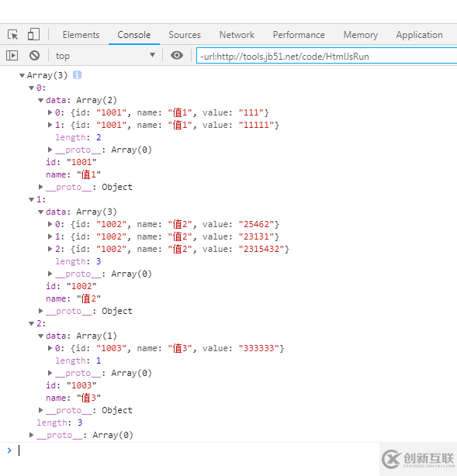Select the Console tab
The height and width of the screenshot is (476, 457).
pos(134,35)
